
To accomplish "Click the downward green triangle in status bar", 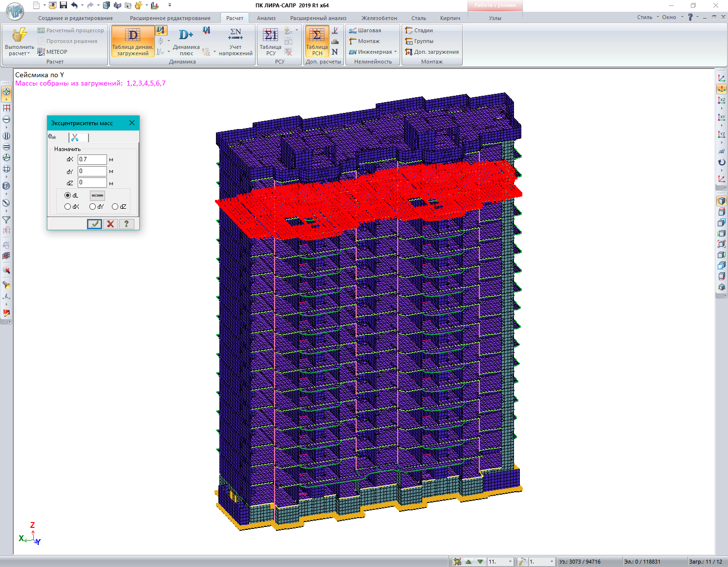I will [480, 562].
